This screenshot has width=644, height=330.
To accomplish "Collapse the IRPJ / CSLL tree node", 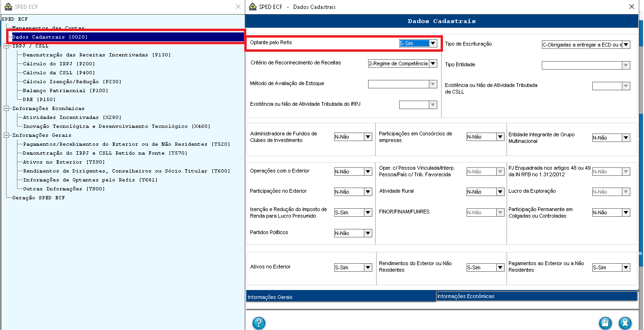I will [x=6, y=46].
